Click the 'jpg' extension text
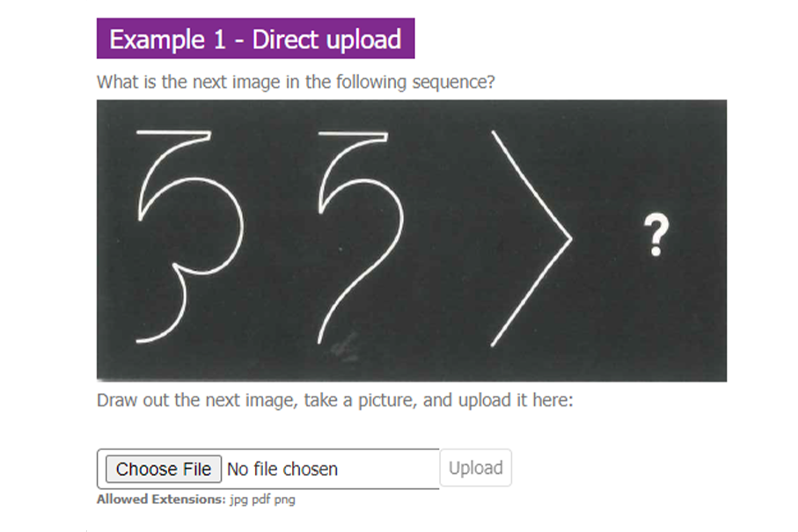Viewport: 798px width, 532px height. coord(238,500)
